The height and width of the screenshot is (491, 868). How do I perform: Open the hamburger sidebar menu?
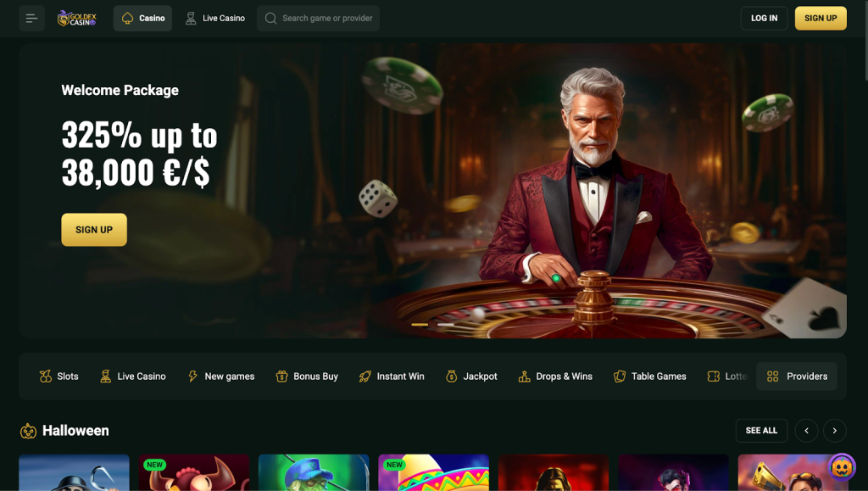pyautogui.click(x=31, y=19)
